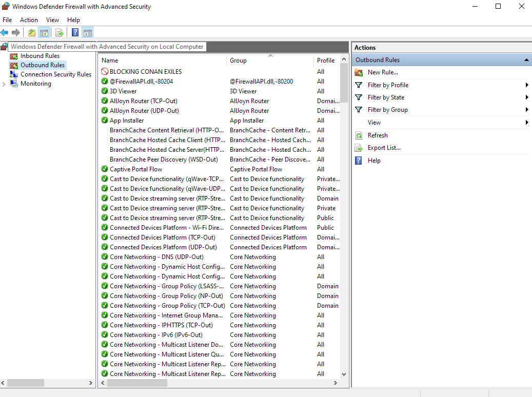
Task: Click the Help question mark icon in Actions
Action: [359, 161]
